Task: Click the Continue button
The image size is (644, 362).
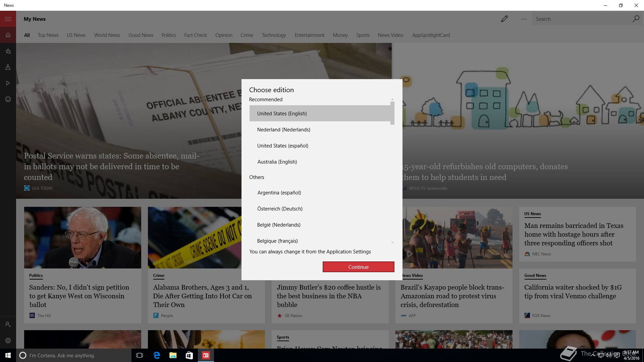Action: point(358,267)
